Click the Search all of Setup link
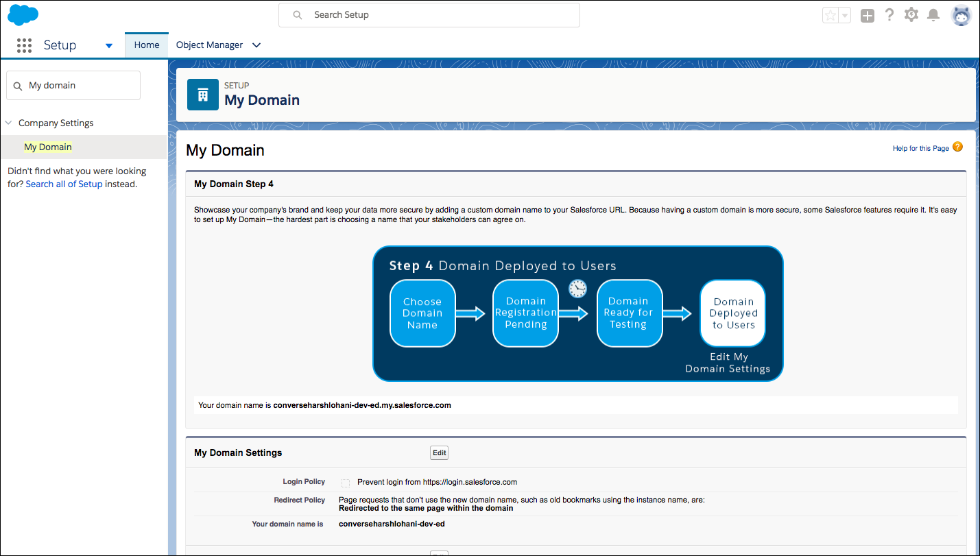 (x=64, y=184)
